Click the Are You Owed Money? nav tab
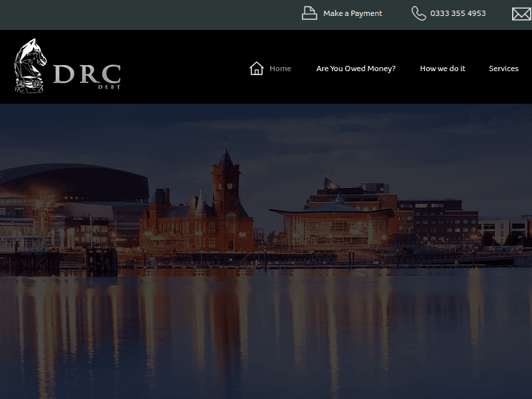This screenshot has height=399, width=532. (356, 68)
